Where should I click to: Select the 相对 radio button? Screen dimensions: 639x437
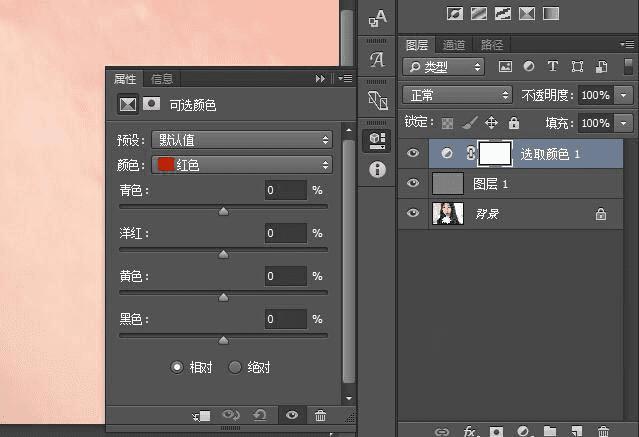coord(176,367)
